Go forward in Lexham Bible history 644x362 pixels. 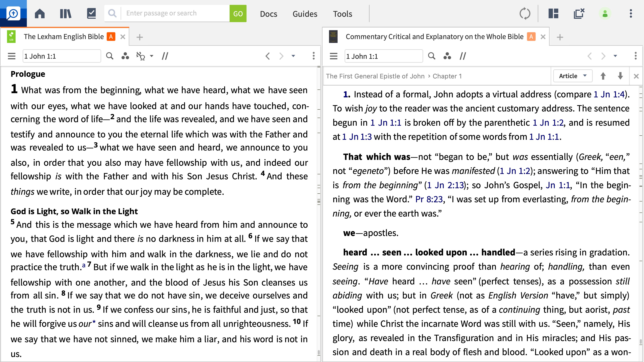pyautogui.click(x=281, y=56)
